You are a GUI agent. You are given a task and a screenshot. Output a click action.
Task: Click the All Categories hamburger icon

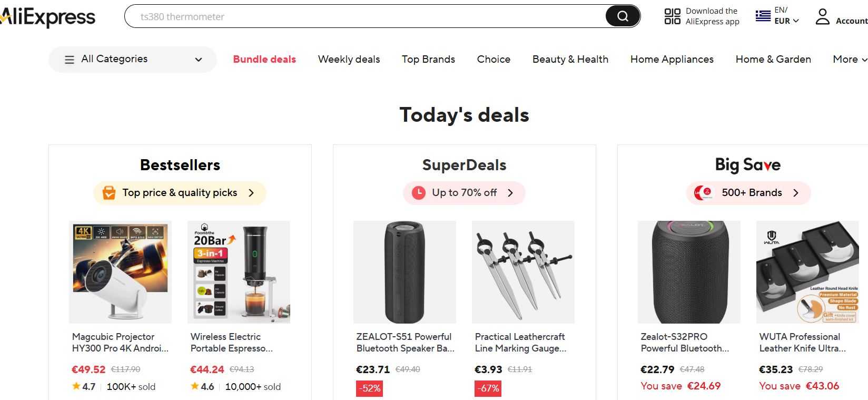(70, 60)
